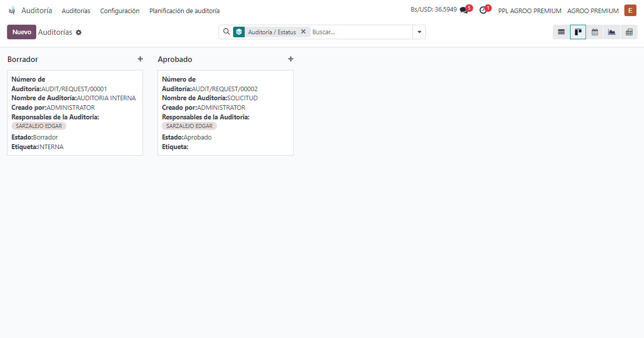Image resolution: width=644 pixels, height=338 pixels.
Task: Open the messages chat icon
Action: [x=464, y=11]
